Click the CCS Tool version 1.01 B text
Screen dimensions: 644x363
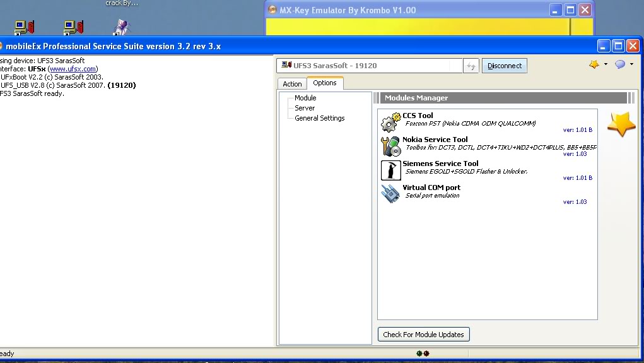pos(578,130)
